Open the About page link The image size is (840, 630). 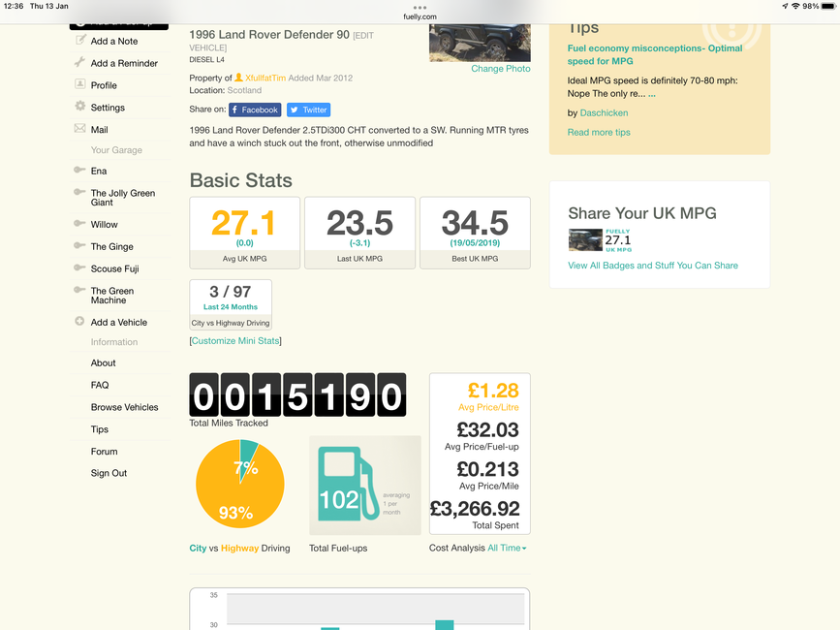click(104, 362)
